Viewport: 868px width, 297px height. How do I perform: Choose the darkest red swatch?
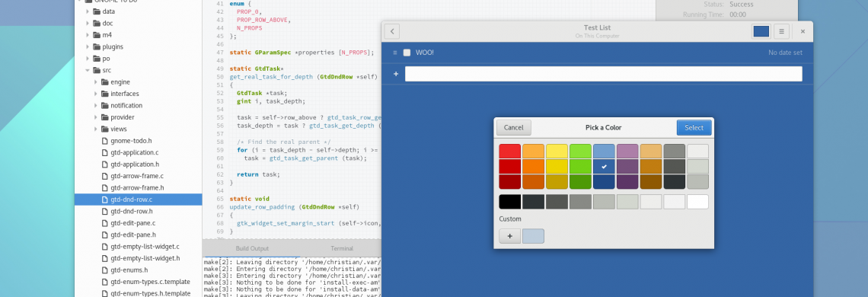tap(510, 182)
